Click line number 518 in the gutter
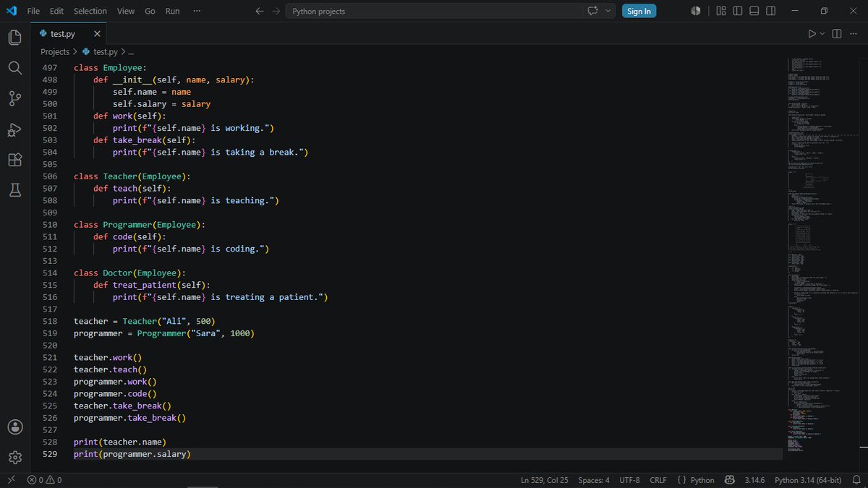Screen dimensions: 868x488 coord(50,321)
